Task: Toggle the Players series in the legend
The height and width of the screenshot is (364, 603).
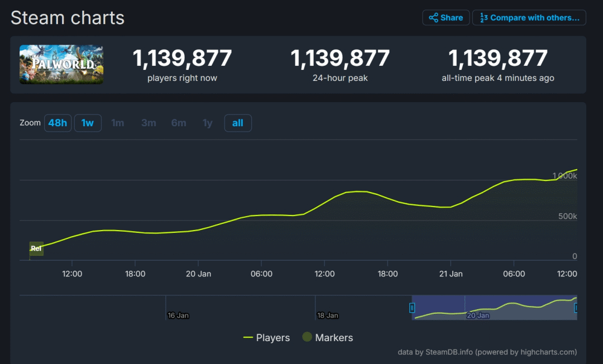Action: (x=267, y=338)
